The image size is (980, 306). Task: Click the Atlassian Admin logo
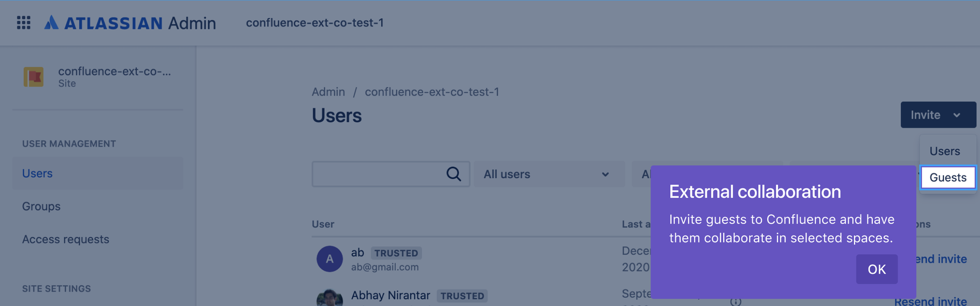point(130,23)
